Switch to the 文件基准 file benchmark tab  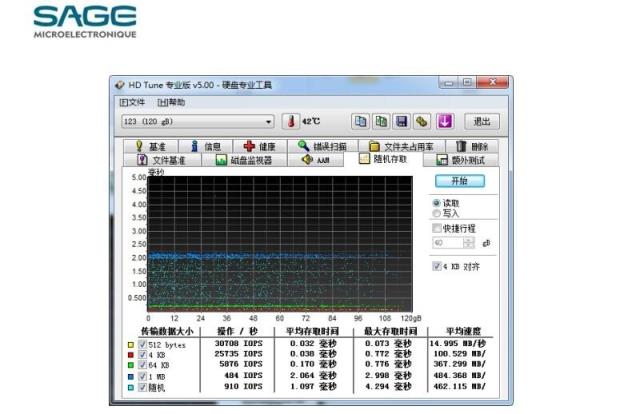click(162, 160)
